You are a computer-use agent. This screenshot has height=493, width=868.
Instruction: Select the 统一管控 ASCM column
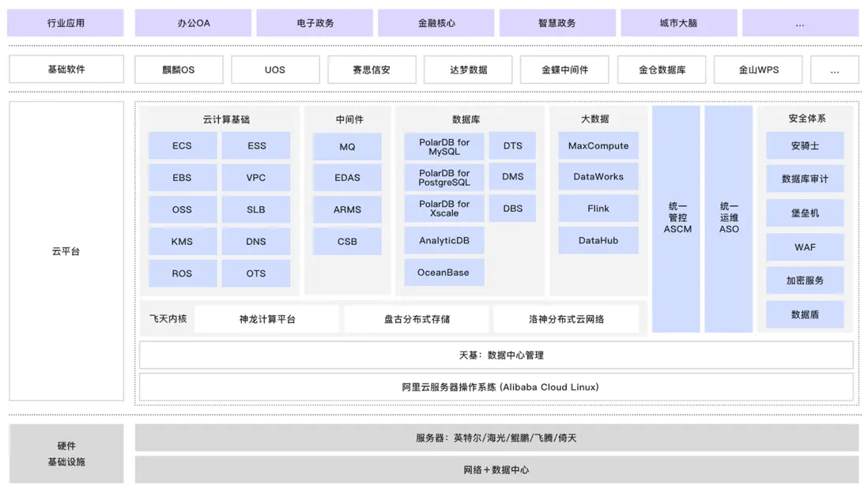tap(677, 219)
